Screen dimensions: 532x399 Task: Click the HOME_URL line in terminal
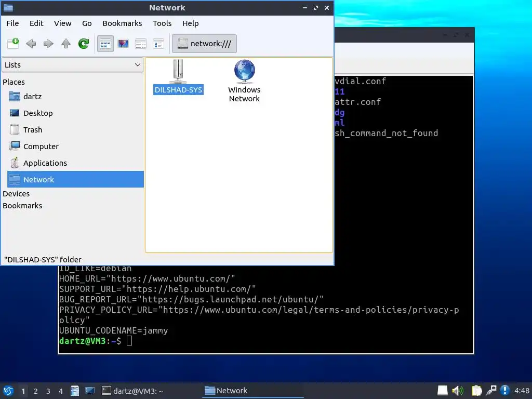pos(147,278)
